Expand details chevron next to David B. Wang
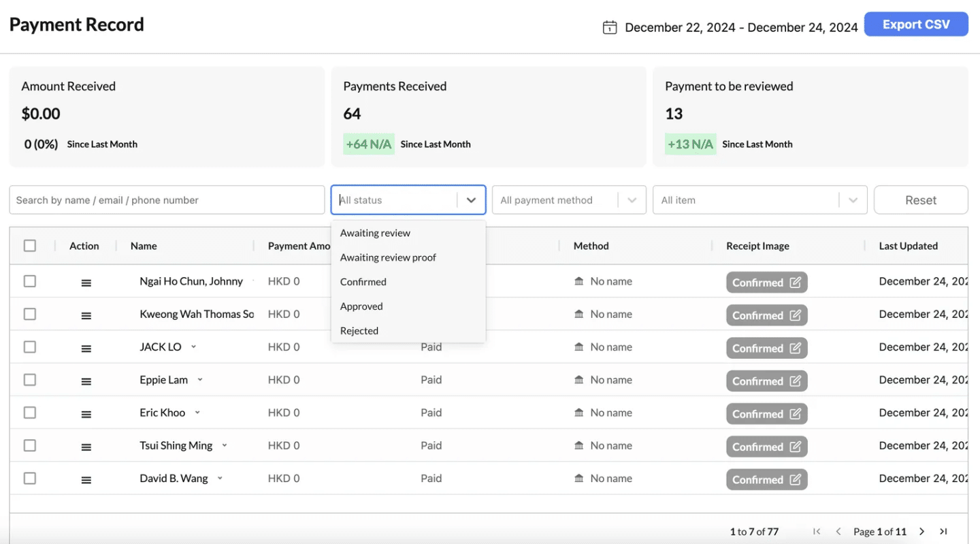The image size is (980, 544). coord(220,478)
